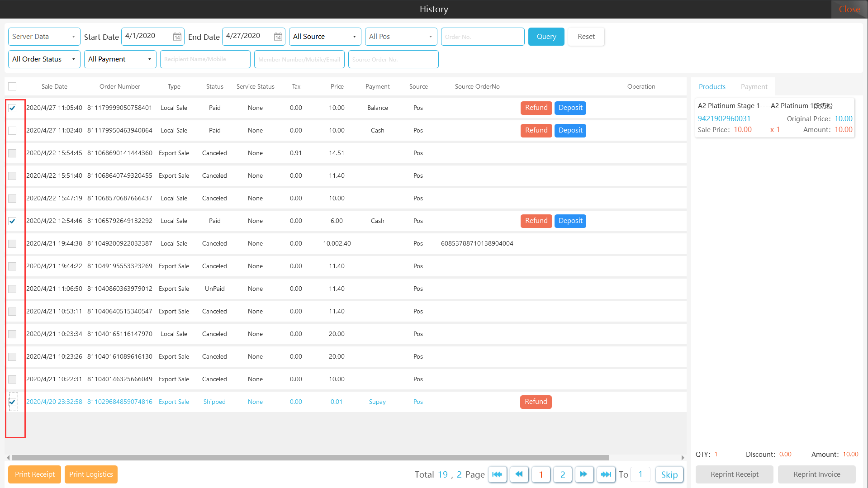The image size is (868, 488).
Task: Click the horizontal scrollbar left arrow
Action: coord(8,458)
